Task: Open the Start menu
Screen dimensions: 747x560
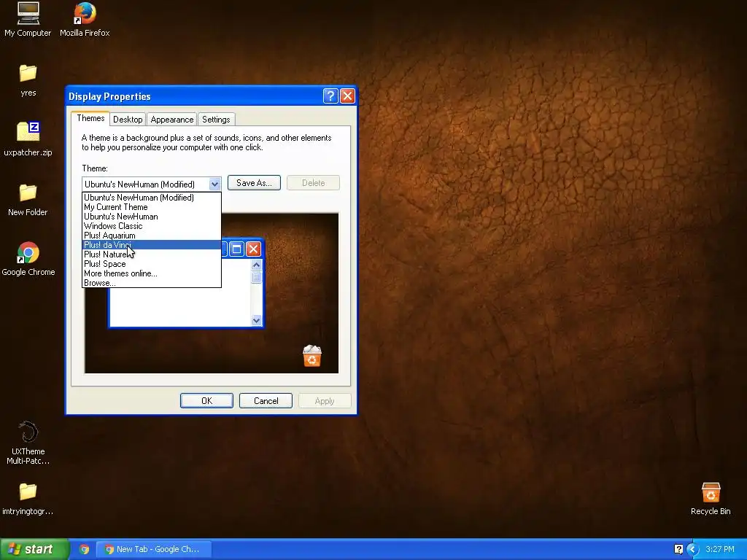Action: click(x=34, y=549)
